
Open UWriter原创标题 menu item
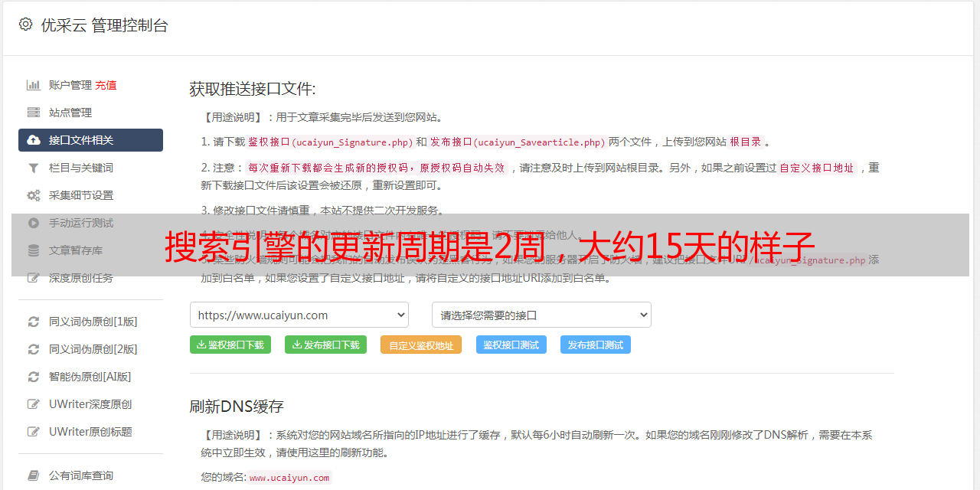click(x=90, y=432)
